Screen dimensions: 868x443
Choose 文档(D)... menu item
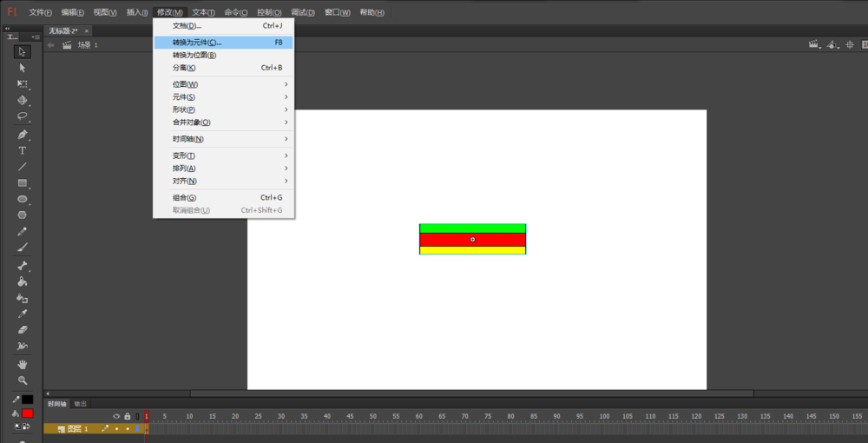224,25
